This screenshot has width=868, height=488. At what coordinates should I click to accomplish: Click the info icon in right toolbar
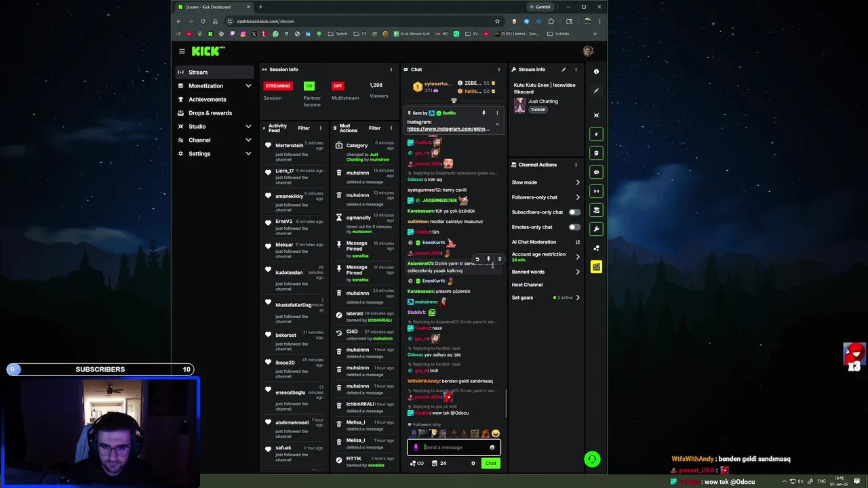tap(596, 72)
